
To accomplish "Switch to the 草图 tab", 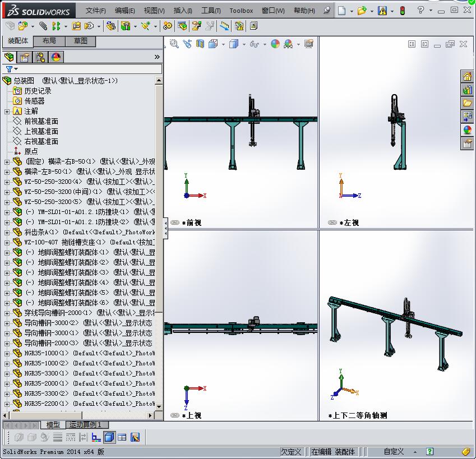I will pyautogui.click(x=80, y=41).
